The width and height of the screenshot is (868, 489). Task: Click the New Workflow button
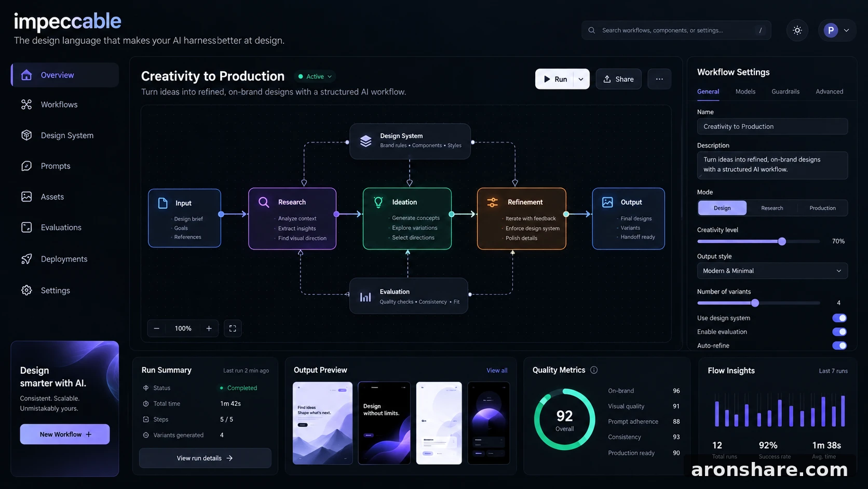[x=65, y=434]
